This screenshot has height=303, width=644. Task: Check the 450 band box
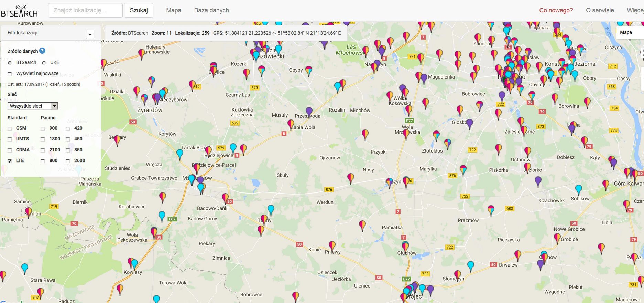point(68,139)
